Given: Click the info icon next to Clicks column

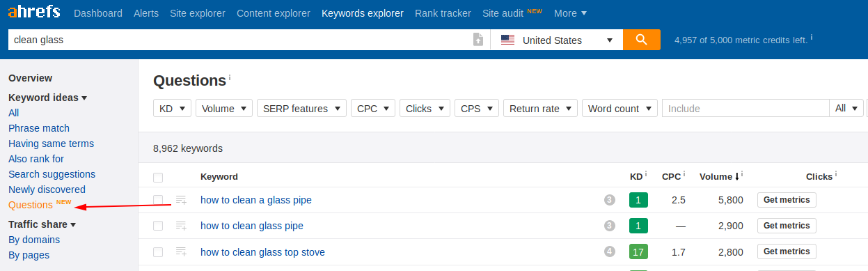Looking at the screenshot, I should (x=836, y=173).
